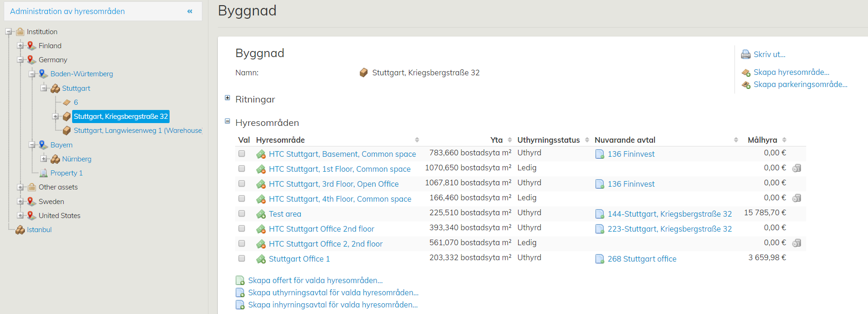Open the Nürnberg tree item
The image size is (868, 314).
click(x=76, y=159)
